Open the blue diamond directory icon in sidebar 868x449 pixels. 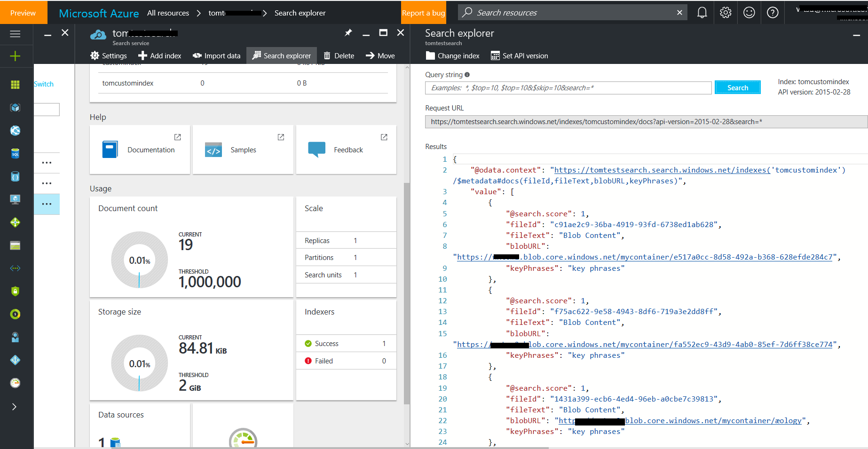click(15, 360)
